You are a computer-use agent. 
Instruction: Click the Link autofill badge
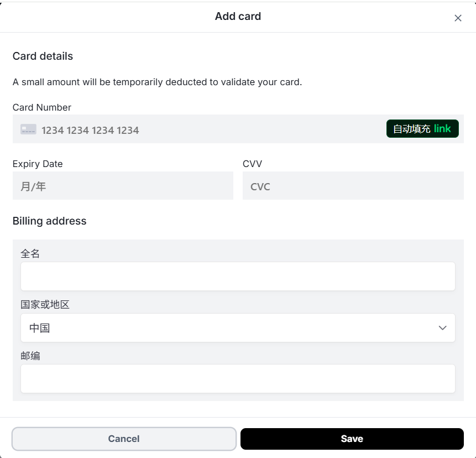point(422,128)
